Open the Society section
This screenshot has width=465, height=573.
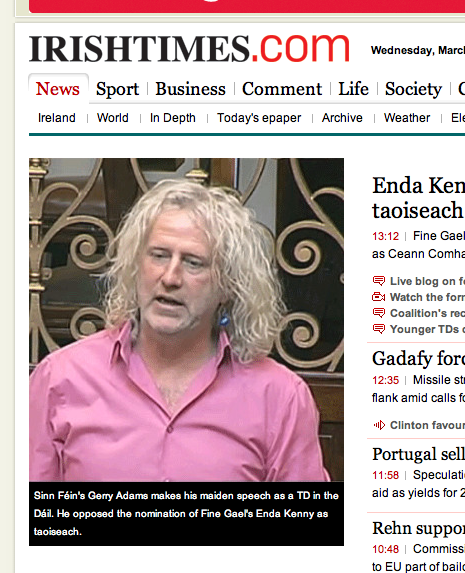click(413, 89)
